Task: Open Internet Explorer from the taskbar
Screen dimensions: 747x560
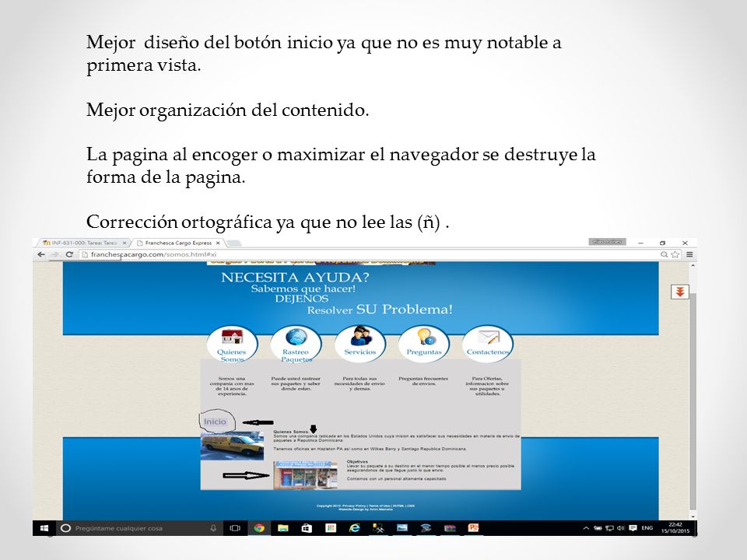Action: [355, 527]
